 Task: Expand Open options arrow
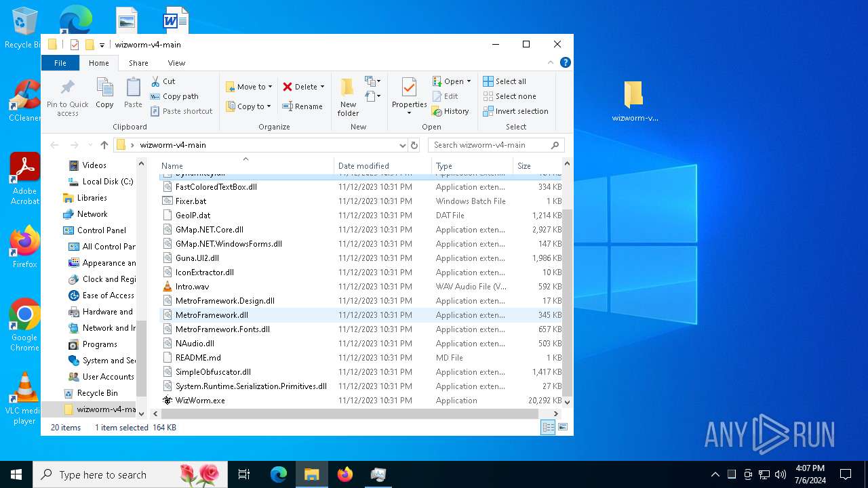(467, 81)
